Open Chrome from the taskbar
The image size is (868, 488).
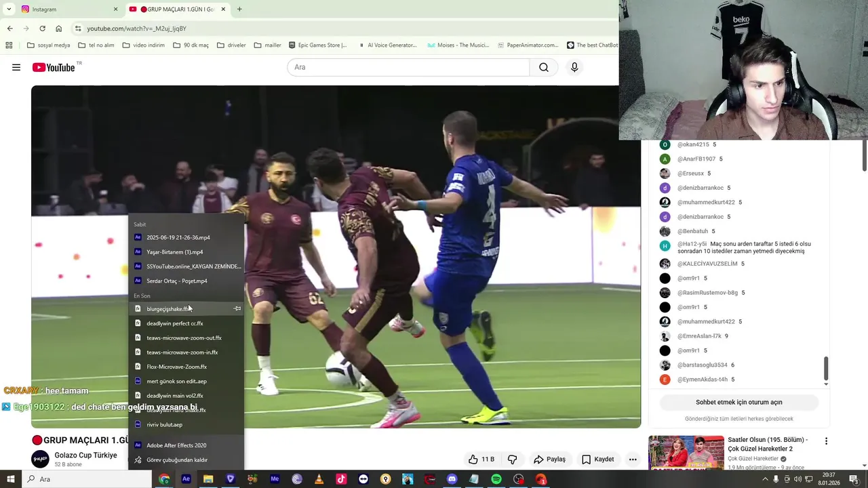(164, 479)
